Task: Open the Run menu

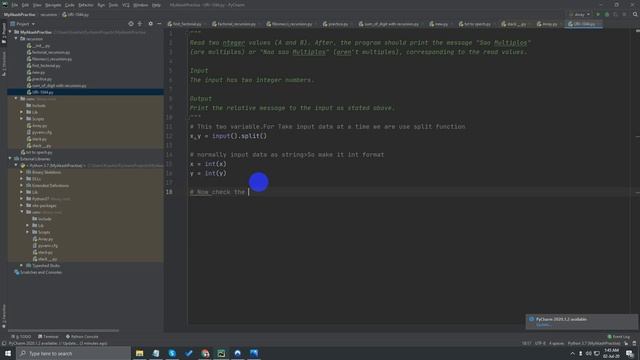Action: coord(101,5)
